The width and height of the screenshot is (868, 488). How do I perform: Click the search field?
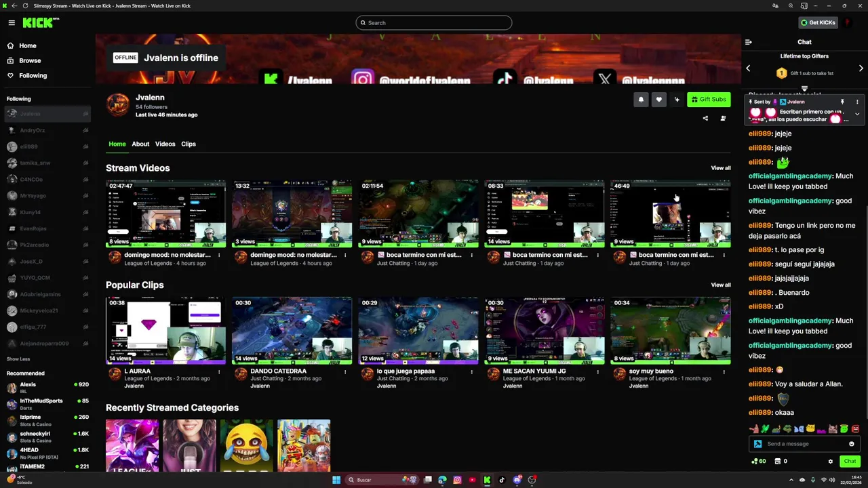pos(434,23)
